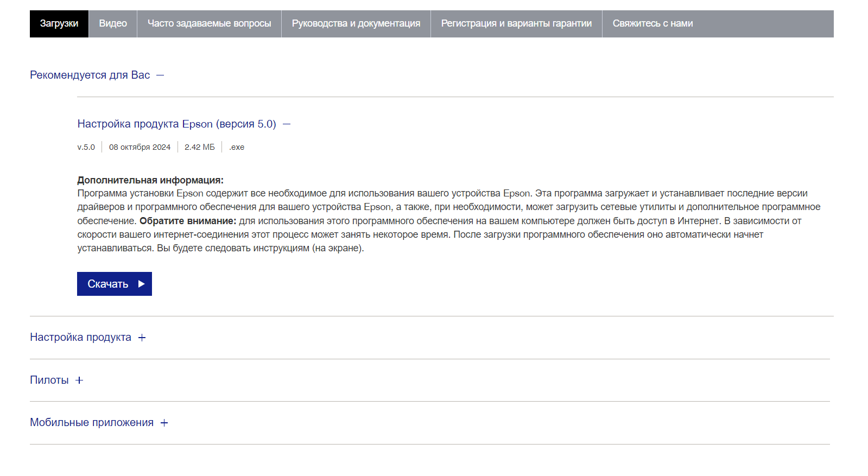Screen dimensions: 868x476
Task: Click the version label v.5.0
Action: pyautogui.click(x=86, y=147)
